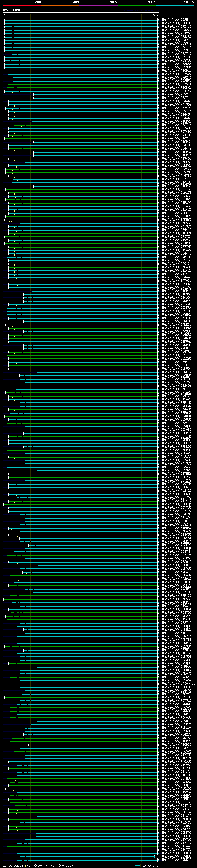
Task: Select hit label UniRef100_P07371
Action: pyautogui.click(x=176, y=463)
